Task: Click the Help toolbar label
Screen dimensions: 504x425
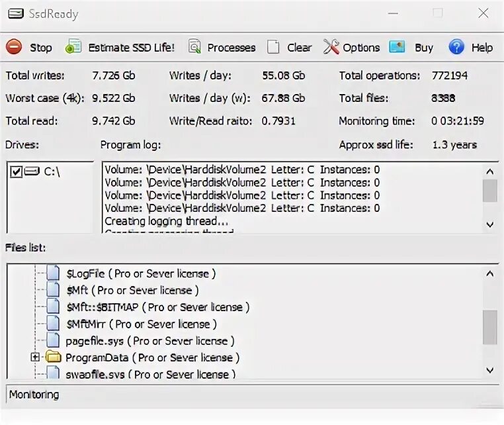Action: click(x=482, y=48)
